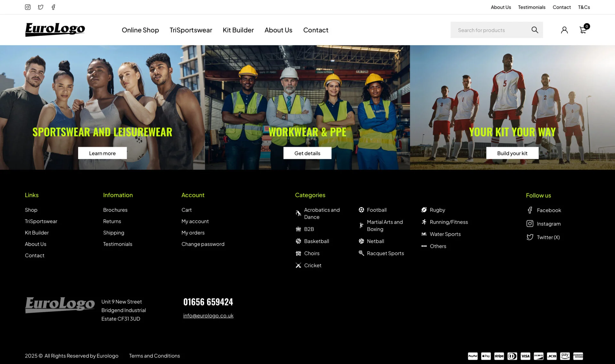Click the Football category icon
This screenshot has height=364, width=615.
(361, 210)
